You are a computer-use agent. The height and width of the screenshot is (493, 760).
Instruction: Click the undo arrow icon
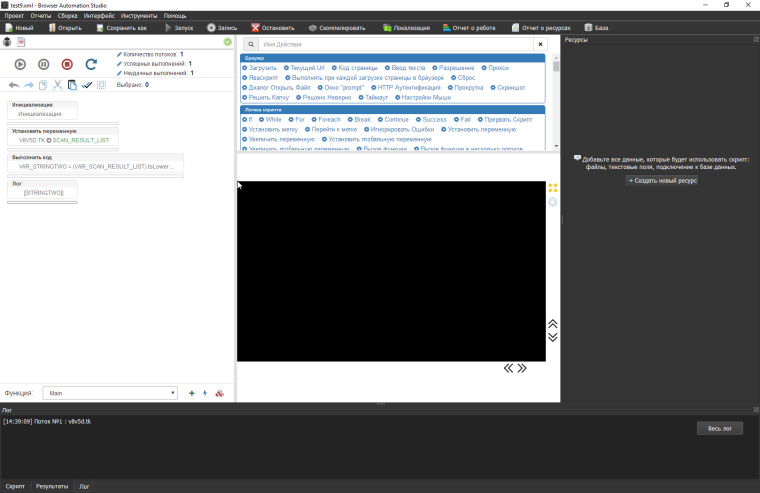13,85
